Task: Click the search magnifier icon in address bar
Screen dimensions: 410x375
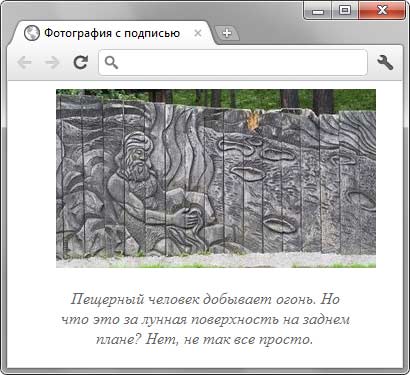Action: pos(111,62)
